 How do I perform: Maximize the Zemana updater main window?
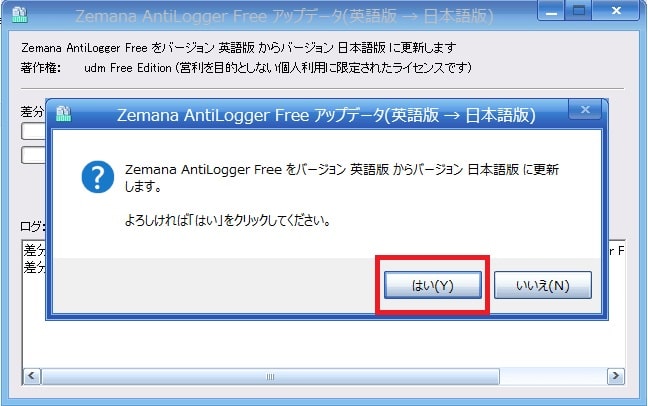point(579,11)
